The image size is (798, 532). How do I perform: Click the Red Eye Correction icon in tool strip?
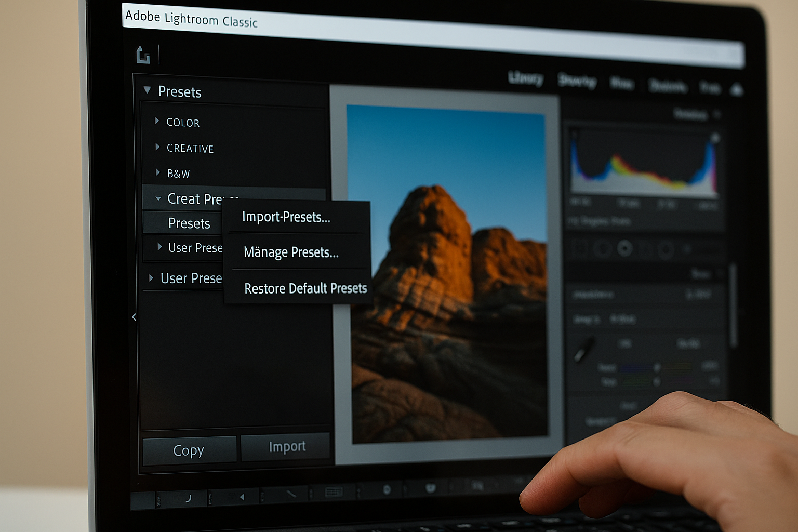pyautogui.click(x=624, y=248)
